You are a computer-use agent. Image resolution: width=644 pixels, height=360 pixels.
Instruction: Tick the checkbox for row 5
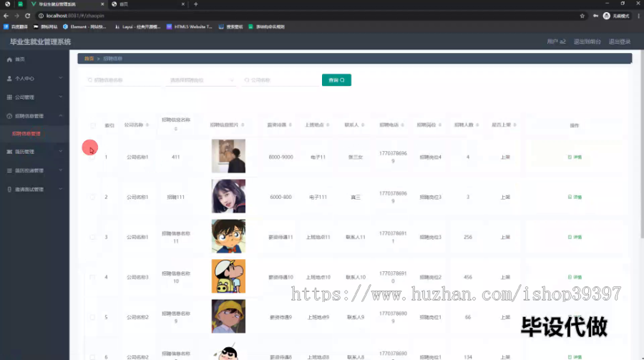(x=92, y=317)
